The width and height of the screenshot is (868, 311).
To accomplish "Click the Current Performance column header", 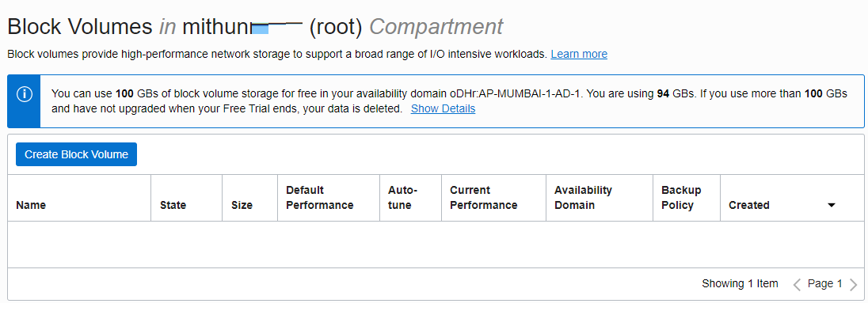I will (483, 198).
